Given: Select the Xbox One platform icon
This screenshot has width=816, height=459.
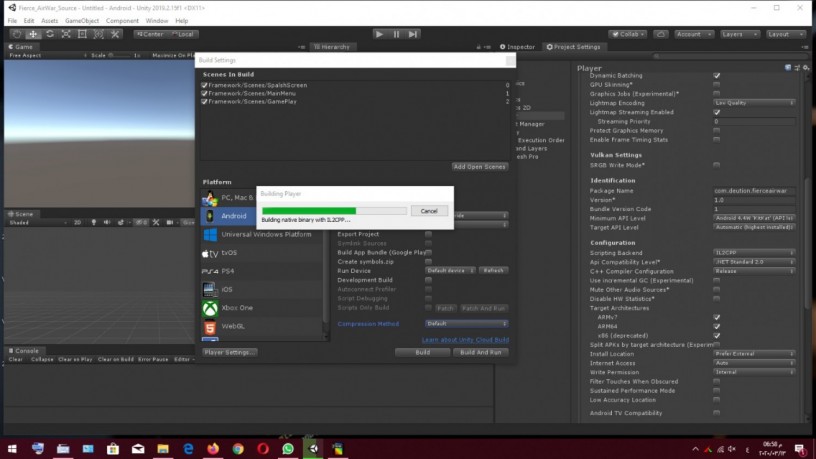Looking at the screenshot, I should (x=209, y=308).
